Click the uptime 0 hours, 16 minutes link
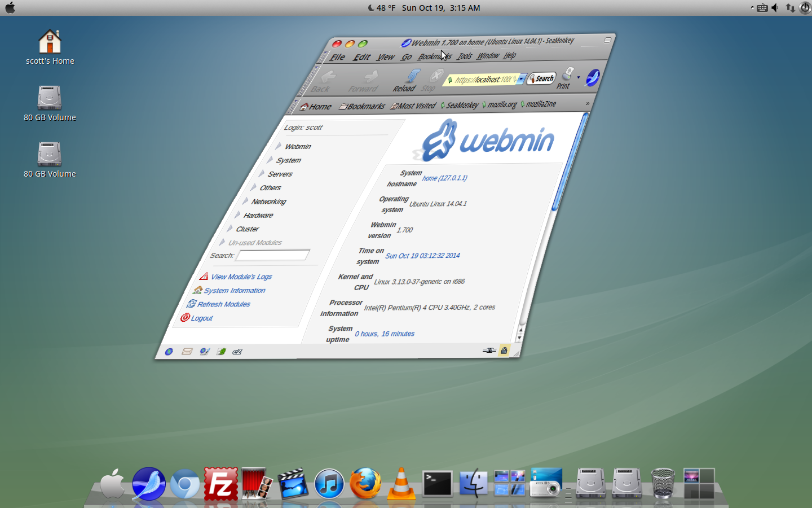 [385, 334]
